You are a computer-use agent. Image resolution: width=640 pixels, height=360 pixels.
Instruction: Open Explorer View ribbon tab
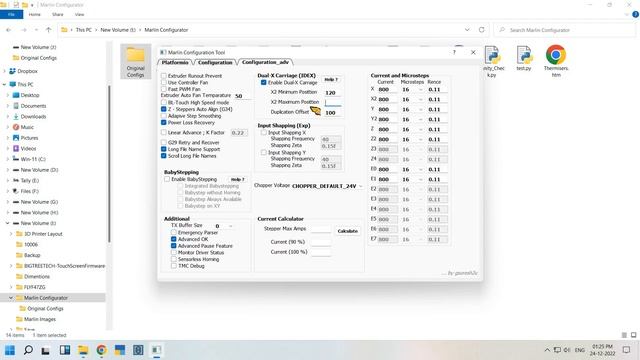point(79,14)
